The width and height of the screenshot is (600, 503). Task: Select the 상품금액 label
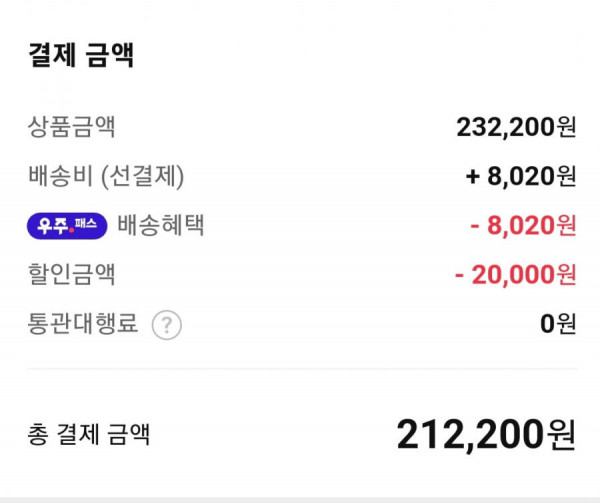[71, 127]
